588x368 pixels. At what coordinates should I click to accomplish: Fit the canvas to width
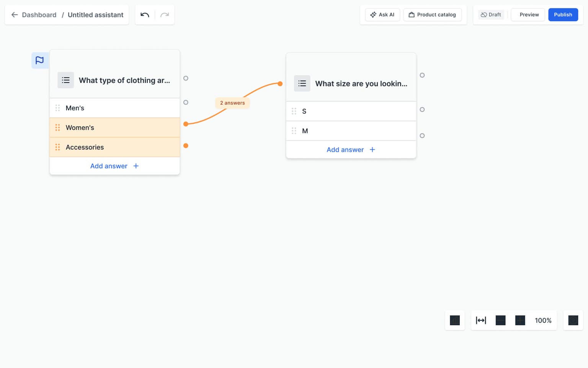click(481, 320)
